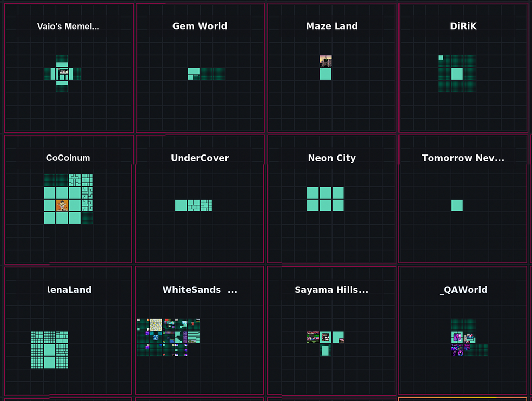532x401 pixels.
Task: Click the orange portrait tile in CoCoinum
Action: click(62, 205)
